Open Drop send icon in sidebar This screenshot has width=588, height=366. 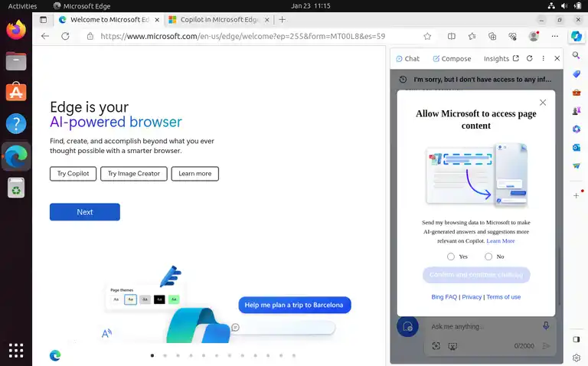coord(577,165)
